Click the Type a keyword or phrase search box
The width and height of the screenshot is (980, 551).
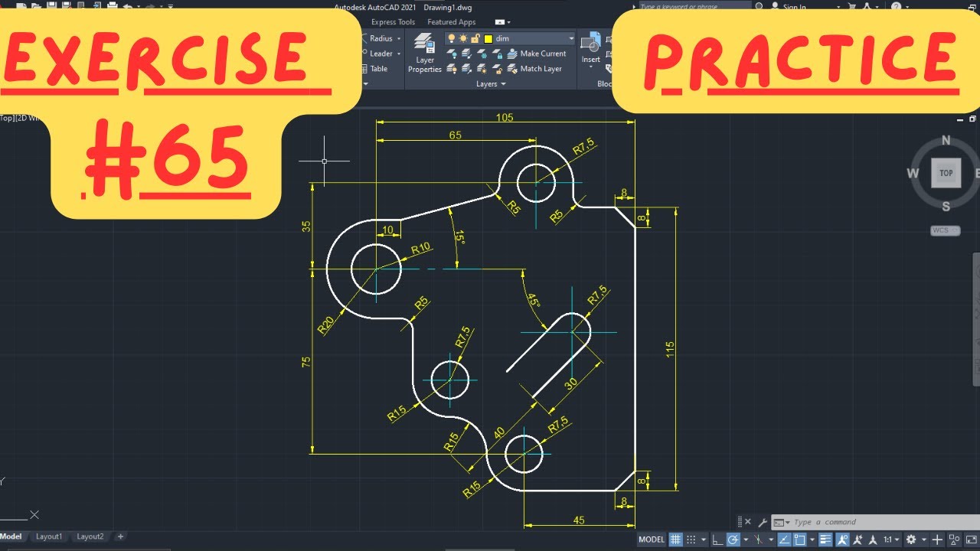tap(695, 7)
